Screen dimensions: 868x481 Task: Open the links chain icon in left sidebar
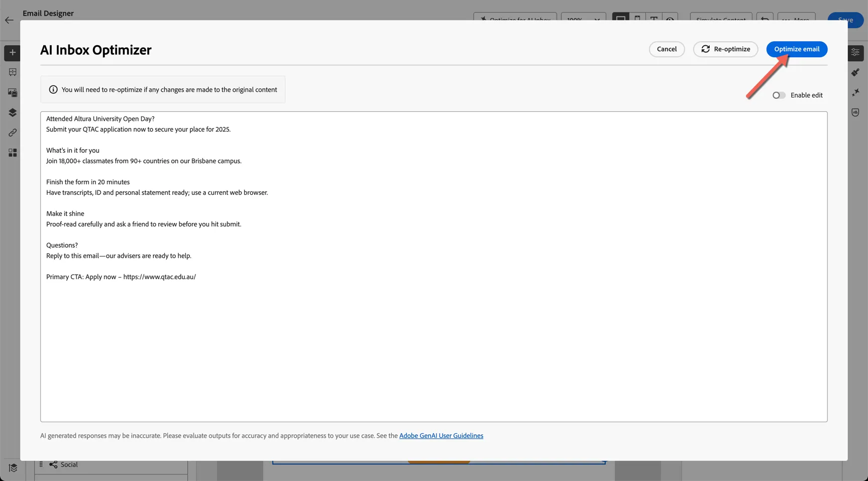tap(13, 133)
